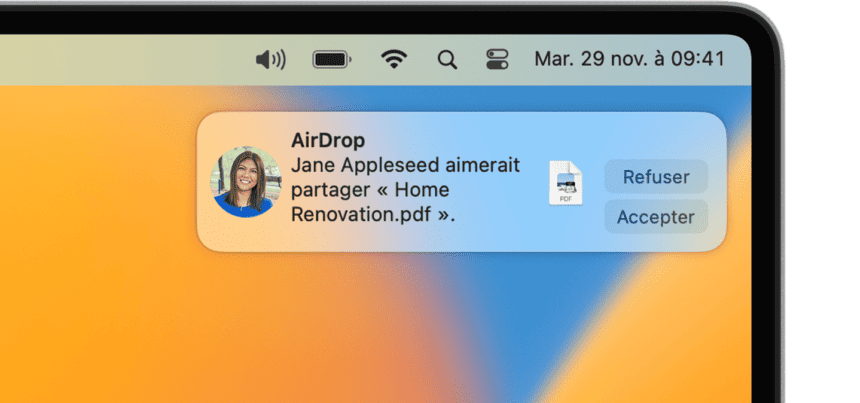Launch Spotlight search via the magnifying glass
The image size is (860, 403).
click(x=447, y=59)
